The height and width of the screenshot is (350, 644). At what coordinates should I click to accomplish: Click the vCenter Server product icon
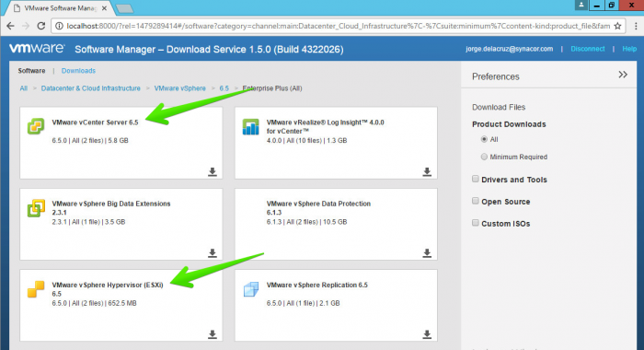pos(36,126)
